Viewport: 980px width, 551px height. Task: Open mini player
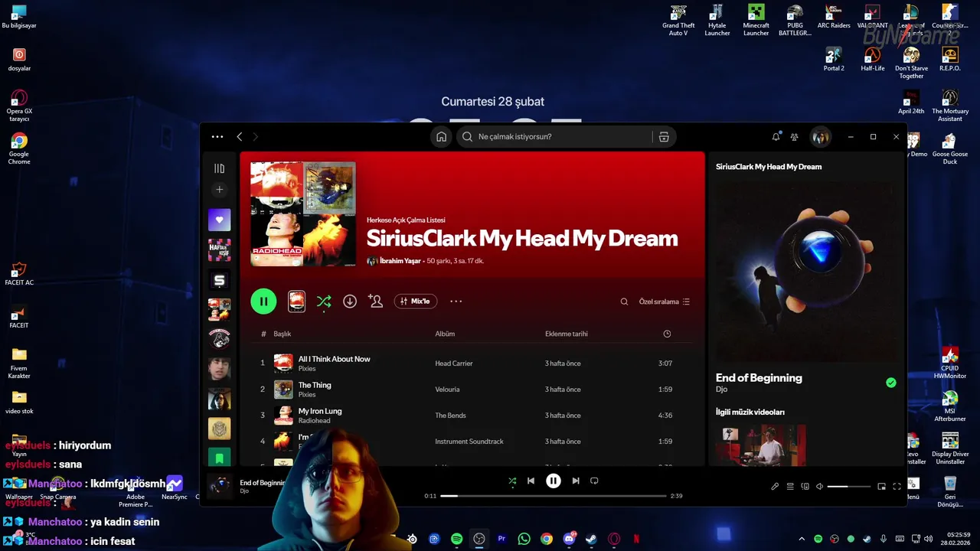coord(881,487)
